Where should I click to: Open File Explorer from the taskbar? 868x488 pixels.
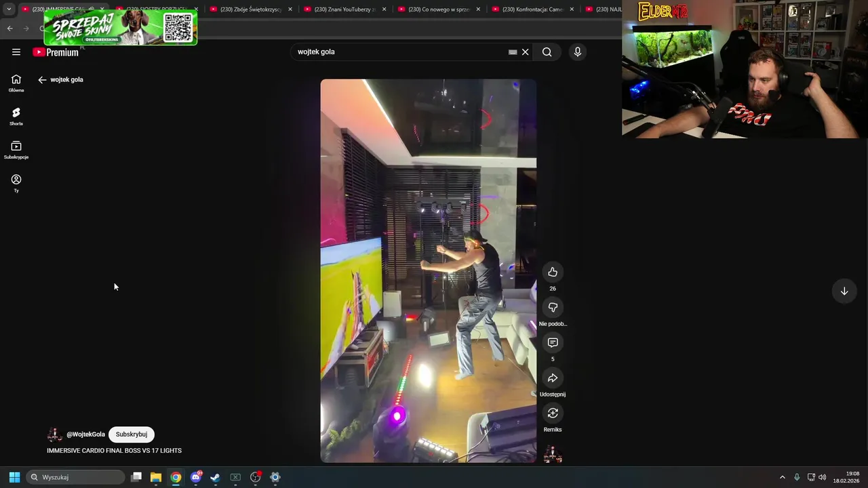pos(156,477)
